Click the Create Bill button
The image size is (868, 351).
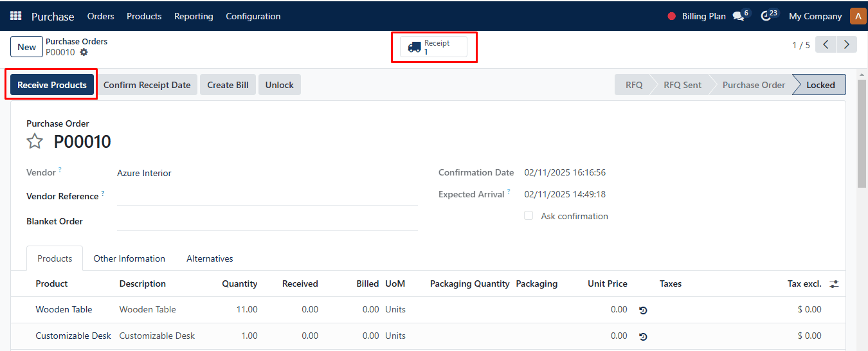coord(228,85)
